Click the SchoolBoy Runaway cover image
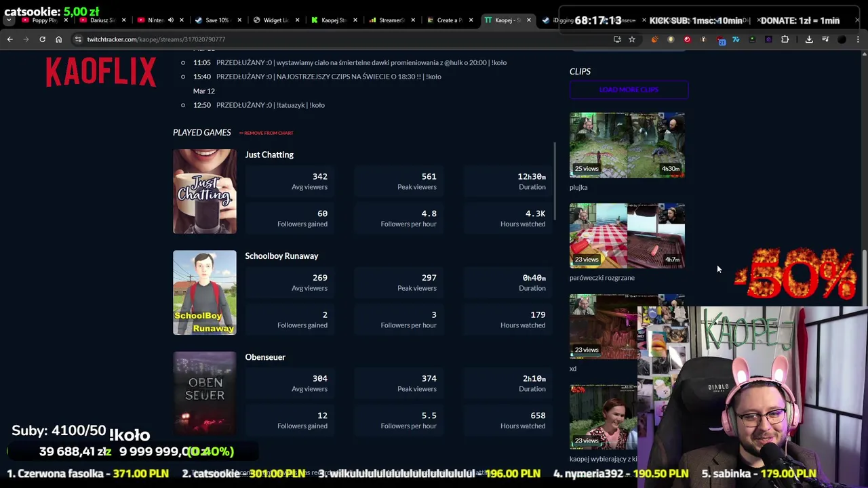The height and width of the screenshot is (488, 868). 205,293
